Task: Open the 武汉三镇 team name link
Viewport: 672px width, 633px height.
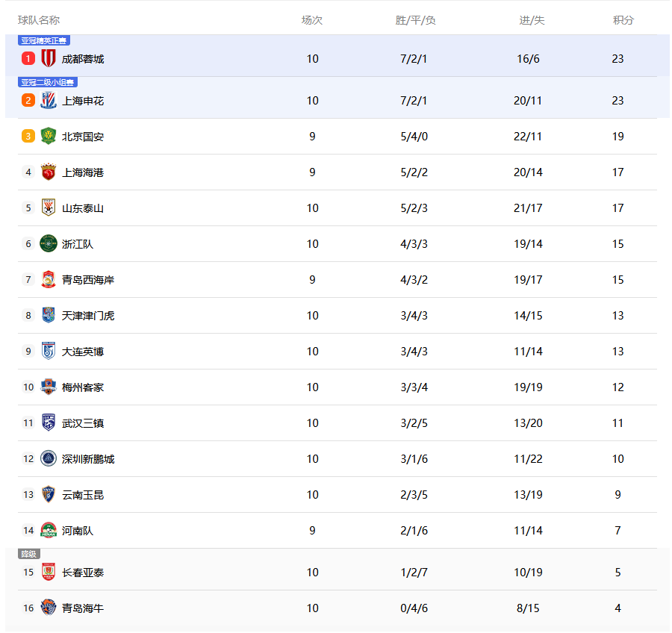Action: coord(83,423)
